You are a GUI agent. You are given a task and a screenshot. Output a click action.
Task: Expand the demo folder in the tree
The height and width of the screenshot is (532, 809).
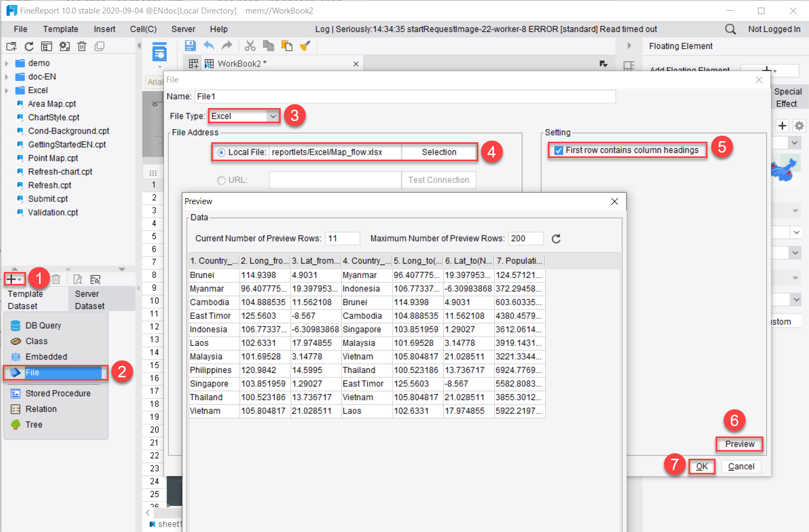pyautogui.click(x=7, y=63)
